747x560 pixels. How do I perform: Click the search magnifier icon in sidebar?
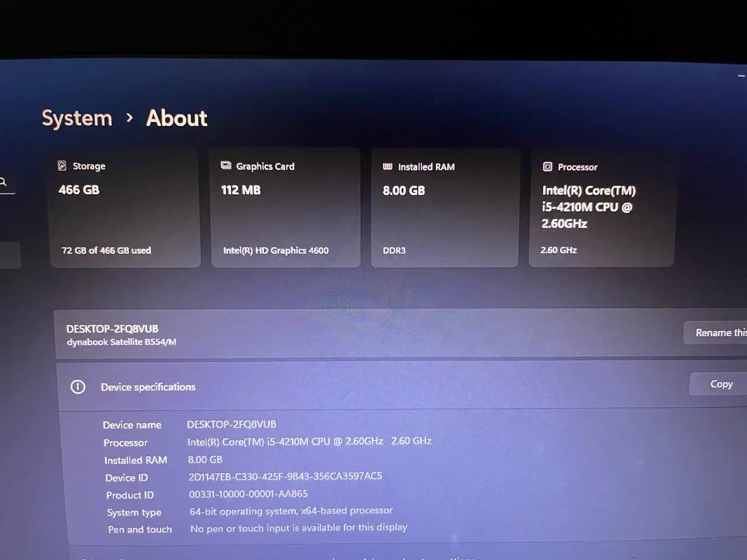click(3, 182)
